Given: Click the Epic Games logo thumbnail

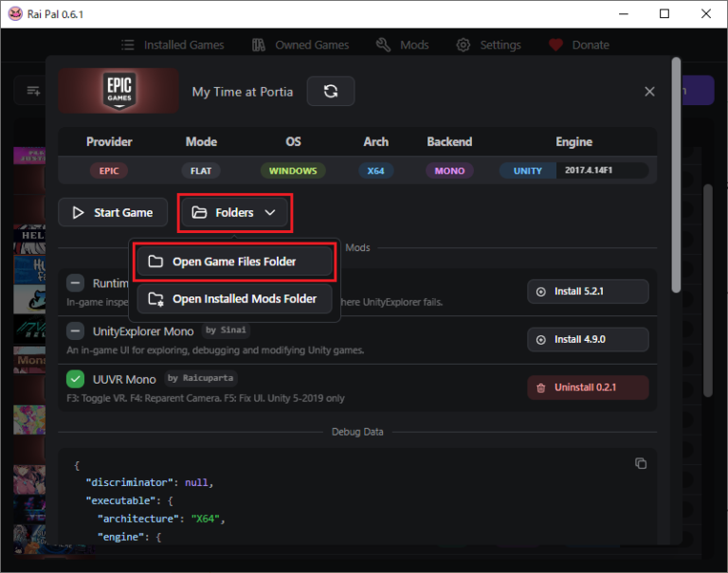Looking at the screenshot, I should [x=118, y=92].
